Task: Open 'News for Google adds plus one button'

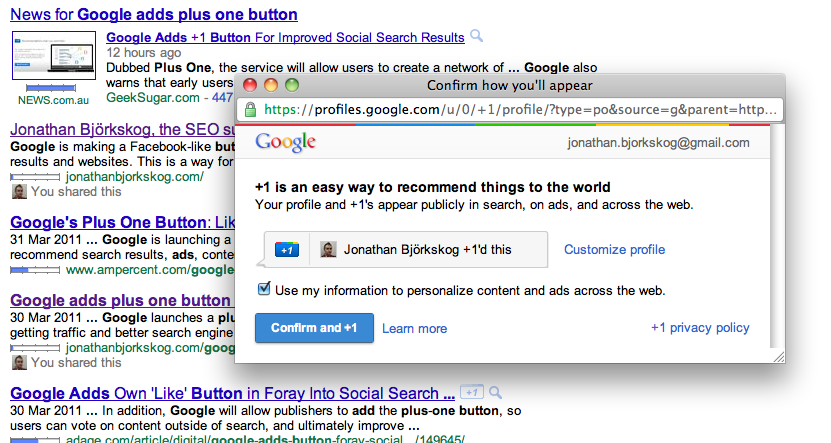Action: [x=154, y=14]
